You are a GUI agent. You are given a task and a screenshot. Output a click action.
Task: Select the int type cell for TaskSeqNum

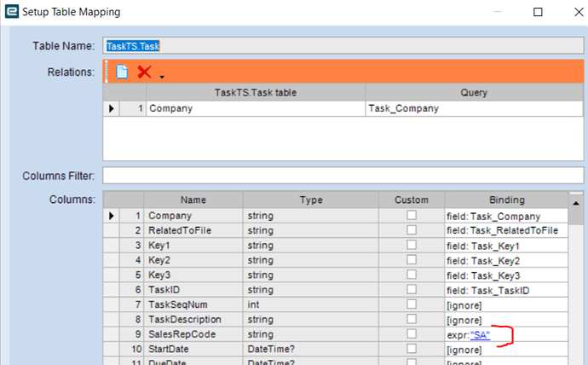(x=311, y=304)
